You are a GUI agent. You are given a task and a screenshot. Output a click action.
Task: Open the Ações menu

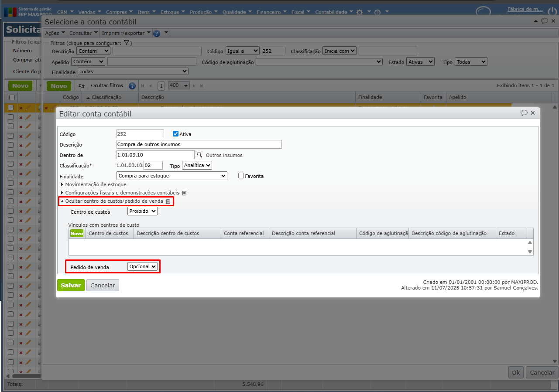tap(55, 33)
